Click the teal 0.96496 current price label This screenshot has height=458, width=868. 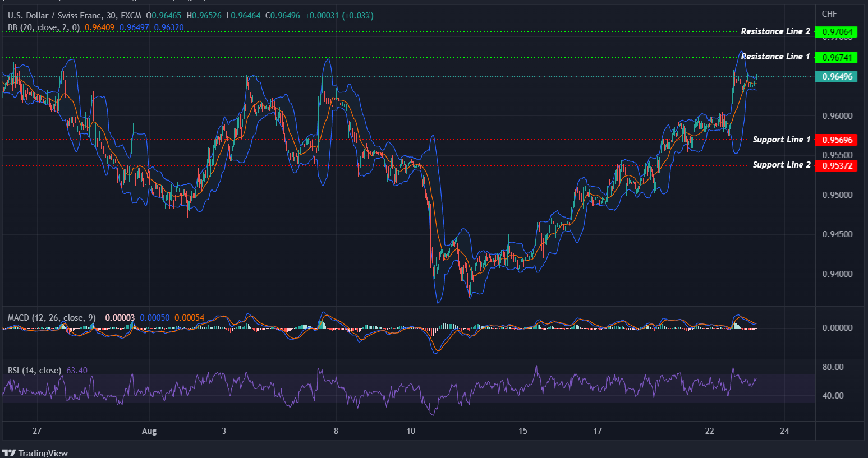(837, 77)
